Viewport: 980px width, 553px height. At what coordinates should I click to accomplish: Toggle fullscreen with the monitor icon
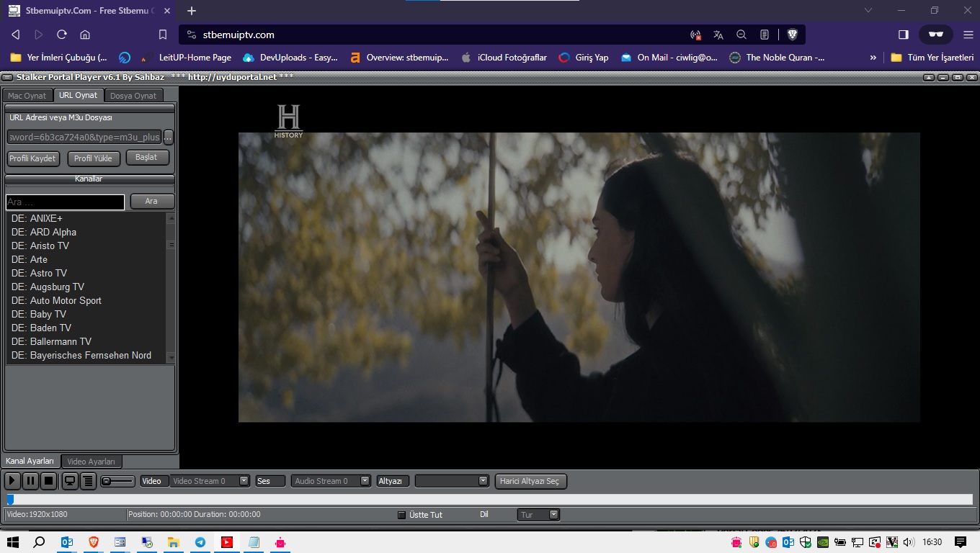(70, 480)
